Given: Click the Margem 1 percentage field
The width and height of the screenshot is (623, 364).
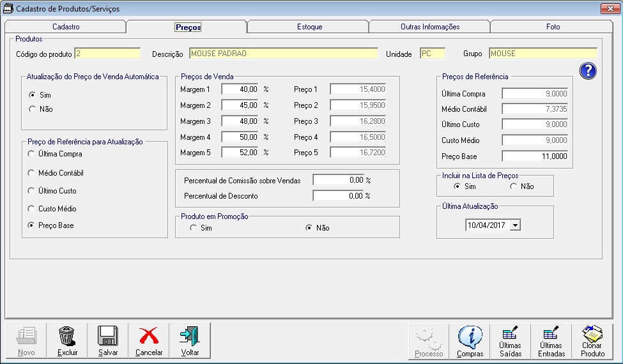Looking at the screenshot, I should click(x=240, y=89).
